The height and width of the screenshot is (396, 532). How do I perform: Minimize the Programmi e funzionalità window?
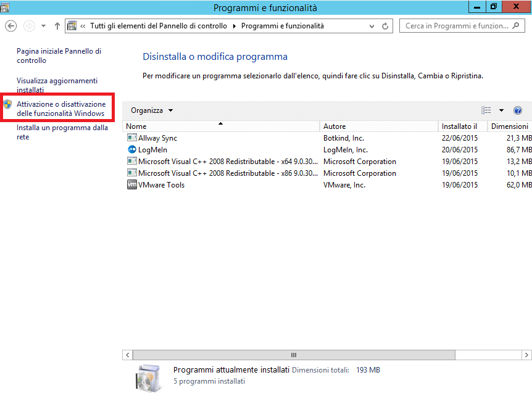pos(476,7)
